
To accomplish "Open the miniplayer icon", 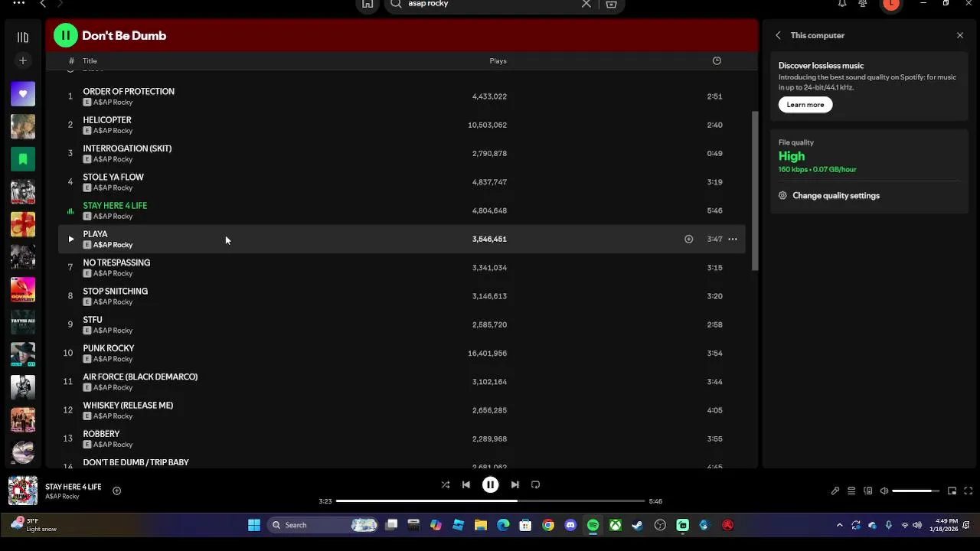I will (x=952, y=491).
